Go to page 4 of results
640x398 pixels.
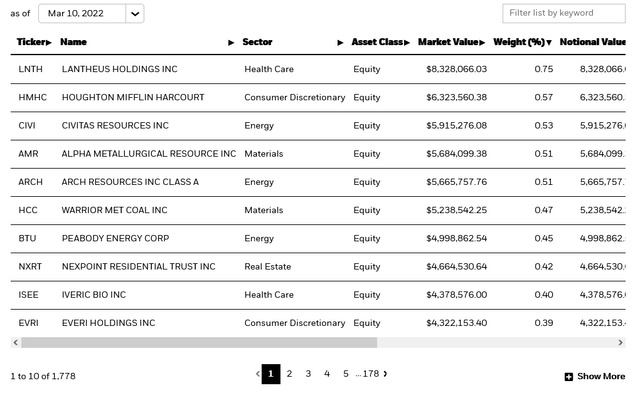click(327, 374)
